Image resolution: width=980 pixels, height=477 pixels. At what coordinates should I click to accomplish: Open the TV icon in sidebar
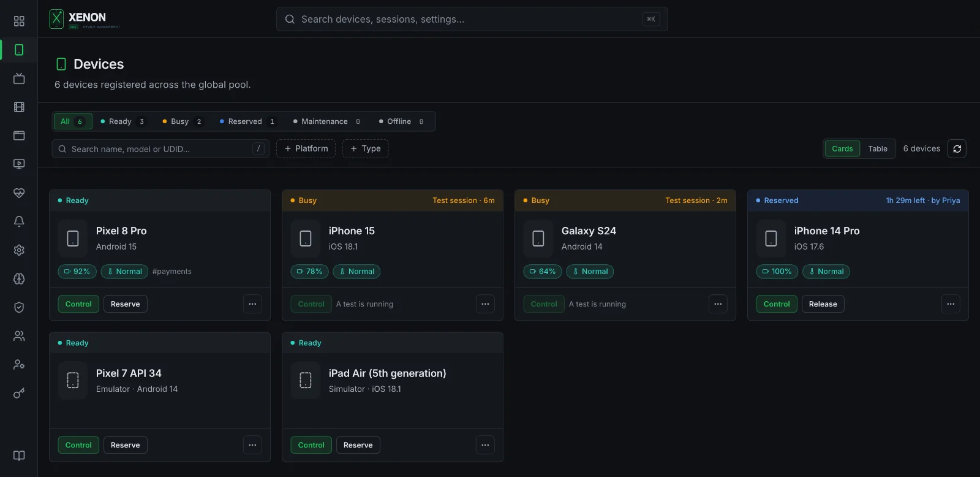(x=19, y=78)
